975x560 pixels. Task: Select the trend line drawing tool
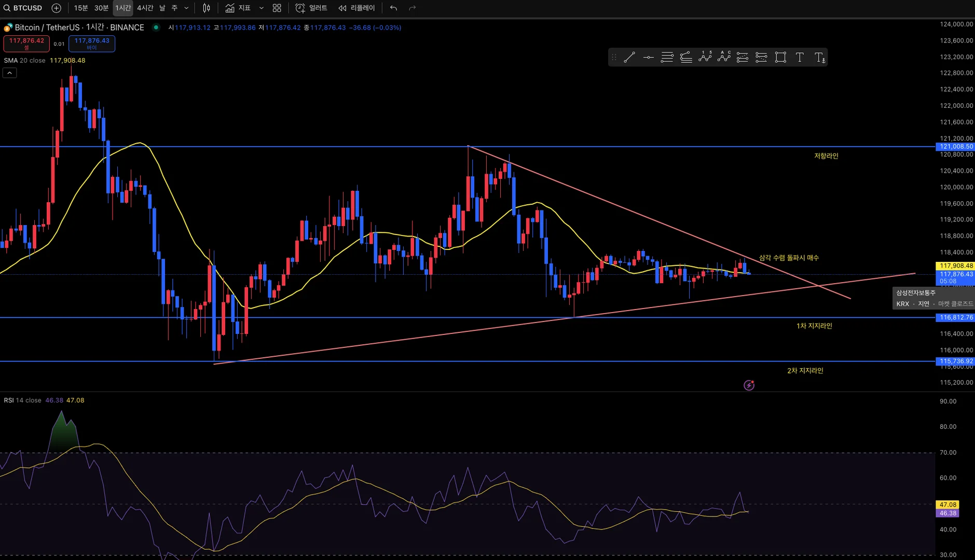click(x=629, y=58)
